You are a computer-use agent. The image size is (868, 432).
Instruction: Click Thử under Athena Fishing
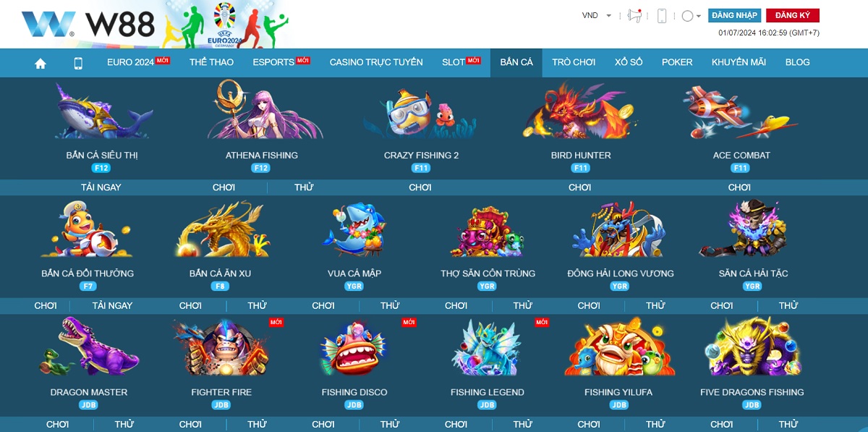304,187
